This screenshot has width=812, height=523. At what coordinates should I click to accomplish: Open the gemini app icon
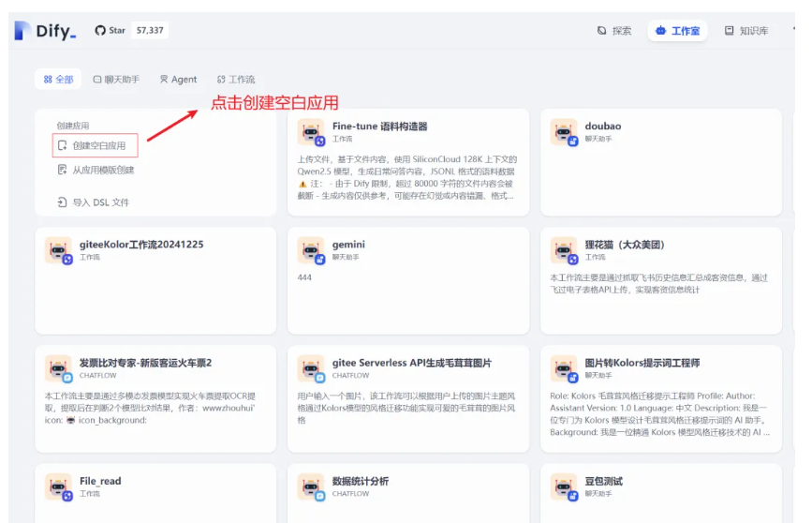(311, 250)
